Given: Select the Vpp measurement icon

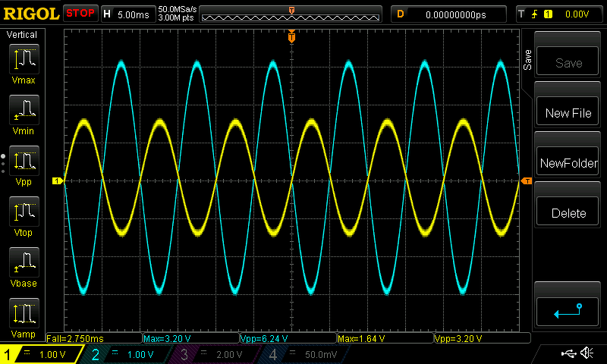Looking at the screenshot, I should pyautogui.click(x=24, y=161).
